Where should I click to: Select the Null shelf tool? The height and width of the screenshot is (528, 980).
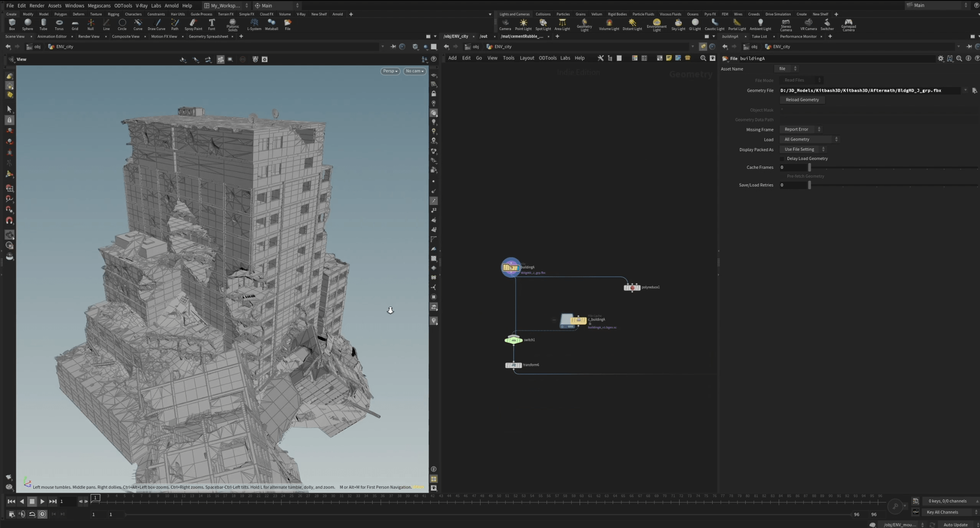pyautogui.click(x=91, y=24)
